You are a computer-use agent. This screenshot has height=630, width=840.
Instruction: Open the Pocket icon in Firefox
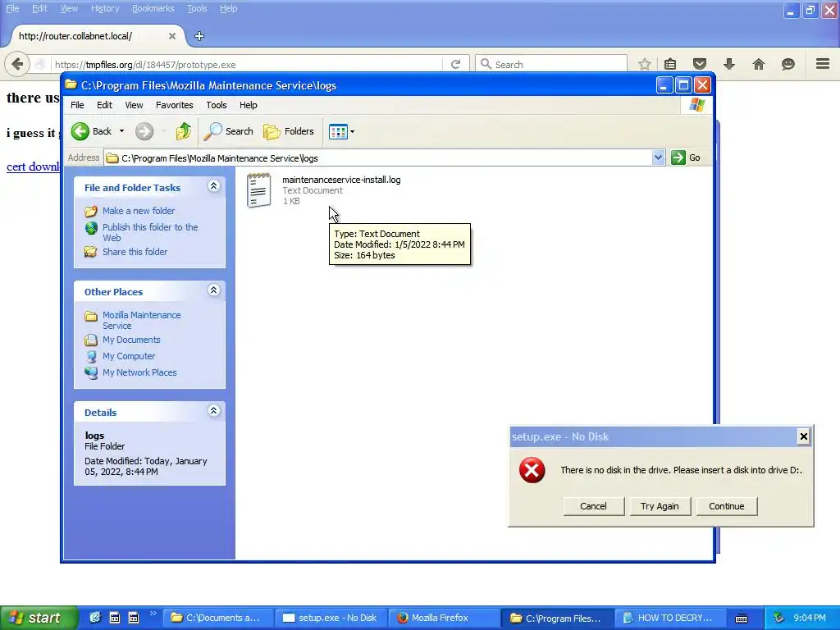tap(699, 64)
